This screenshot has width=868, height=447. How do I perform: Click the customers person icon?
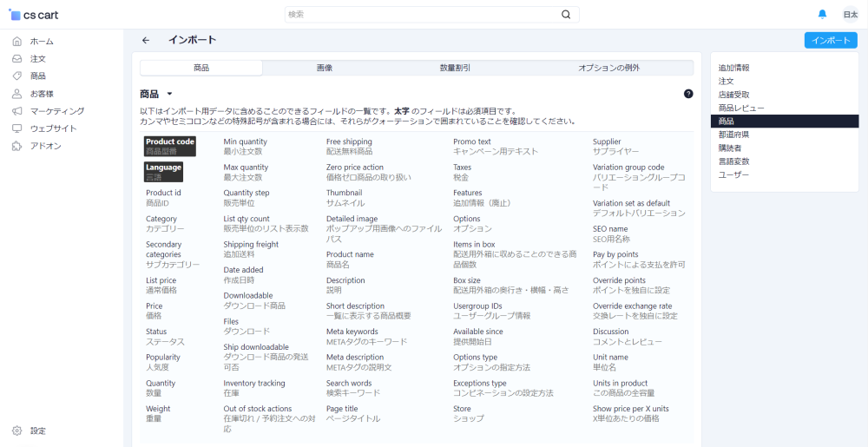coord(17,94)
